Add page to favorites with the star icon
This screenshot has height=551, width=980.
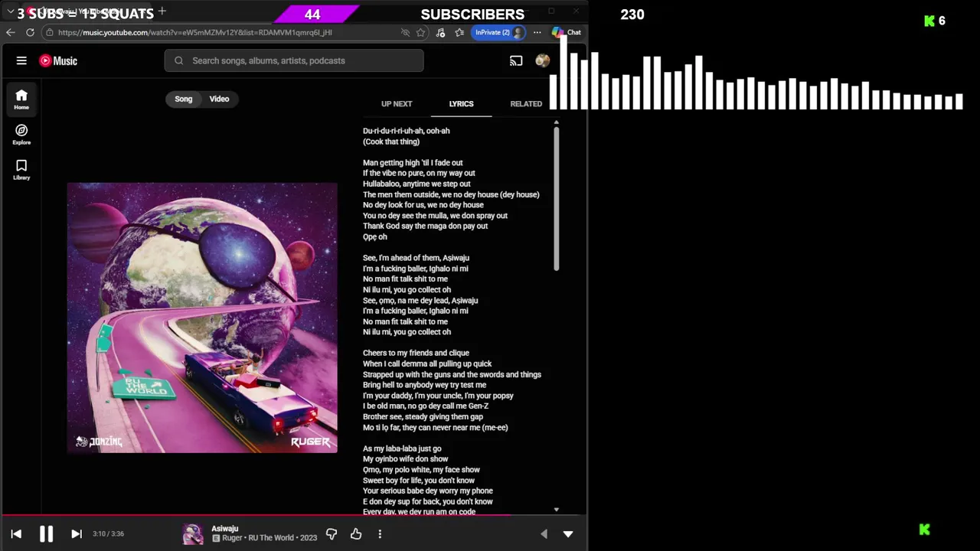tap(420, 32)
